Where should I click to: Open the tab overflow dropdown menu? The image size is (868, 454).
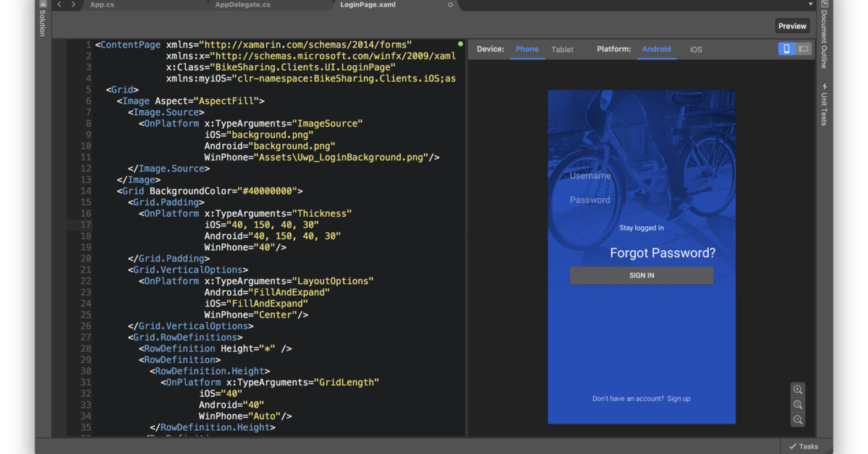click(809, 4)
